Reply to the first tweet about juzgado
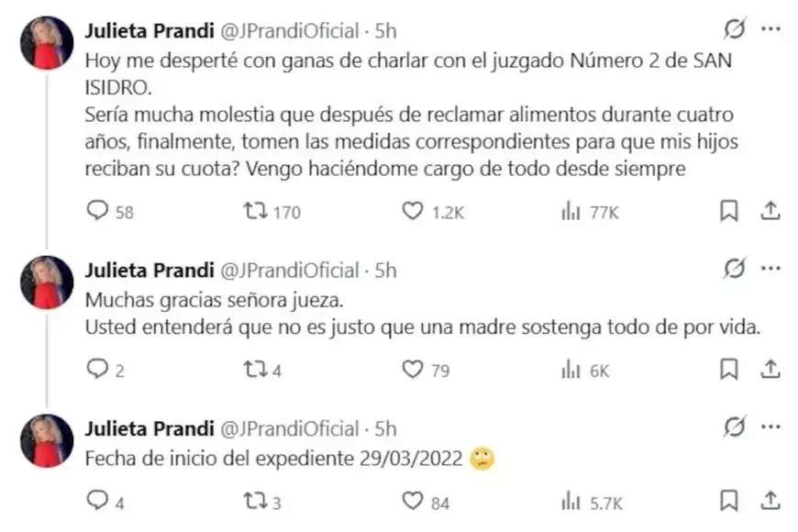798x532 pixels. point(96,212)
